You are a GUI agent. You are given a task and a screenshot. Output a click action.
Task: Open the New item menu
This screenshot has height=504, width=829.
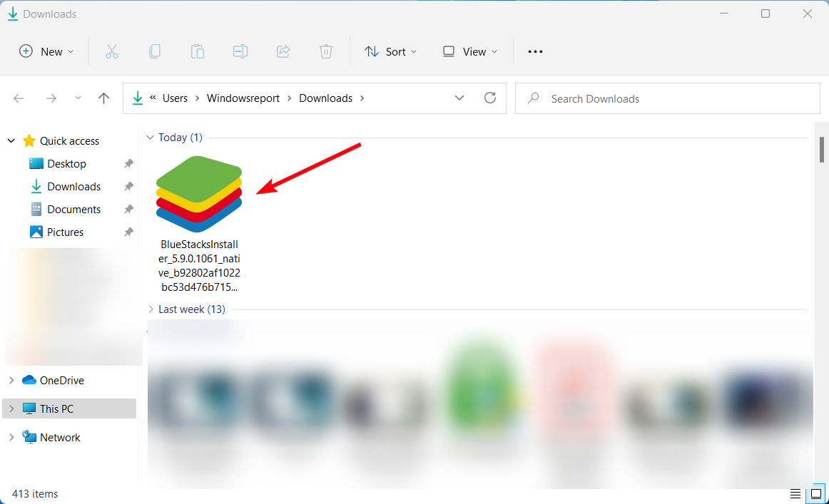click(x=46, y=51)
